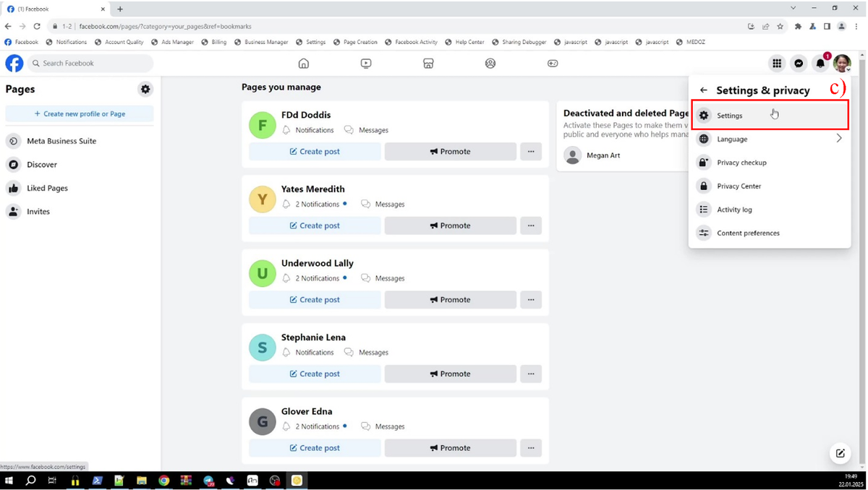Open the Groups icon in top bar
This screenshot has width=868, height=490.
(x=490, y=64)
